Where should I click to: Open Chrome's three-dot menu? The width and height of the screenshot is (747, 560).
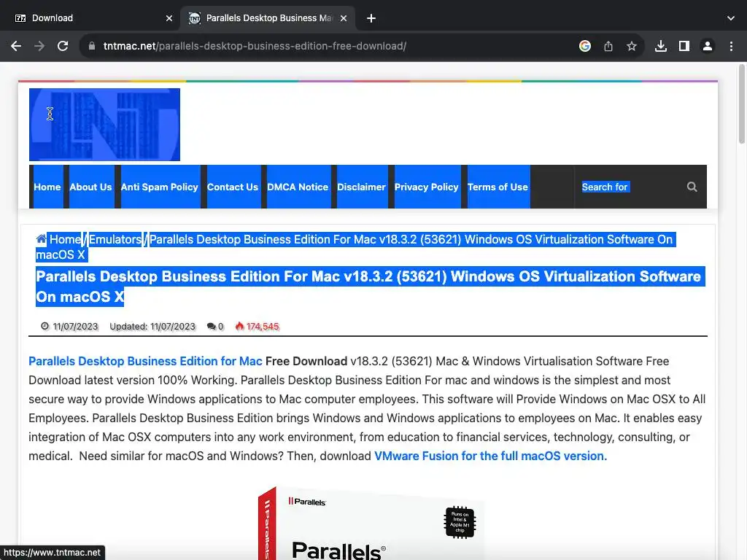731,46
